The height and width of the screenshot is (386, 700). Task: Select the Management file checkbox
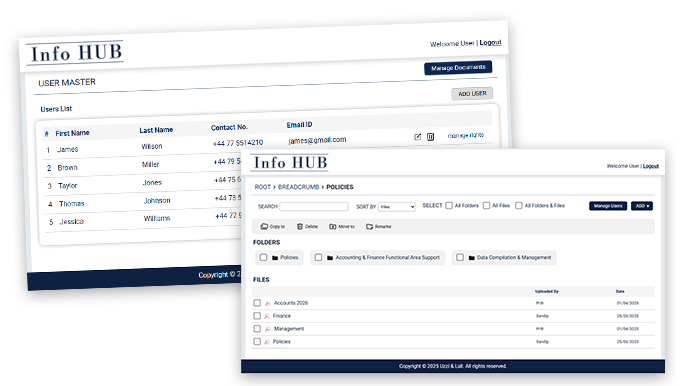tap(257, 328)
